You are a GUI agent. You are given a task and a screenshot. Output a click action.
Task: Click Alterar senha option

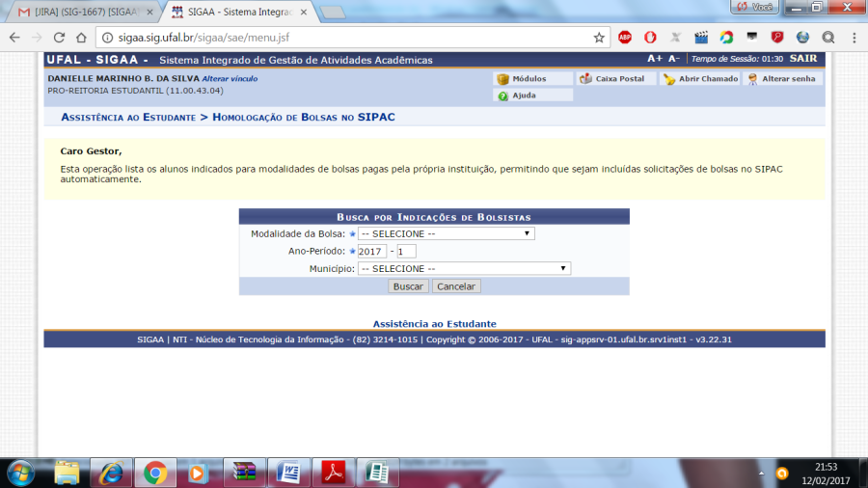[x=751, y=79]
